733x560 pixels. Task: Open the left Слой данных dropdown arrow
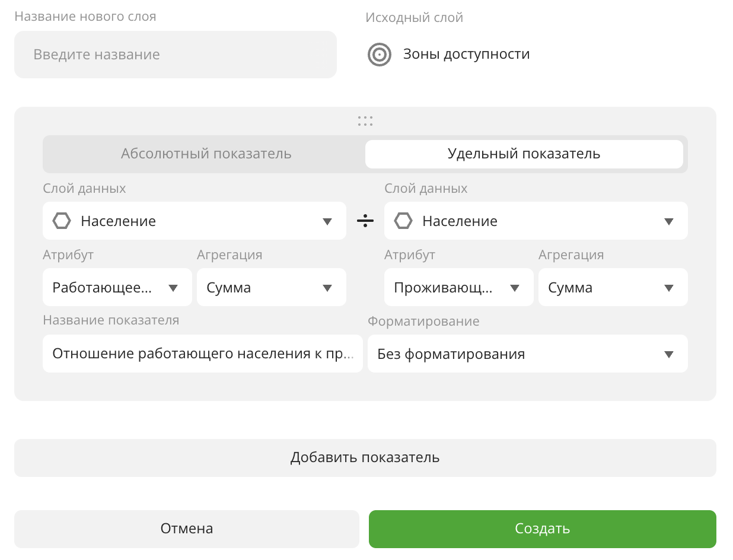tap(327, 221)
